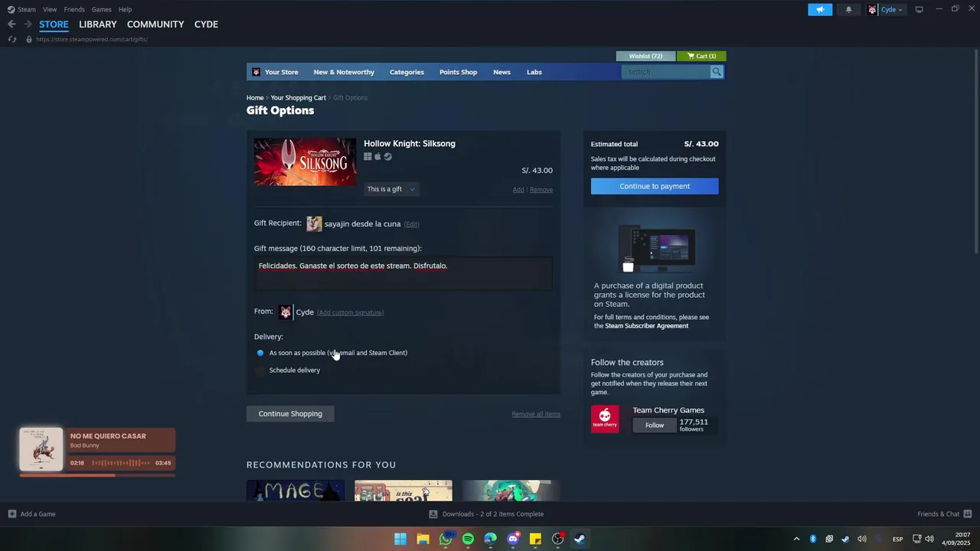Open the News store link

click(x=501, y=72)
